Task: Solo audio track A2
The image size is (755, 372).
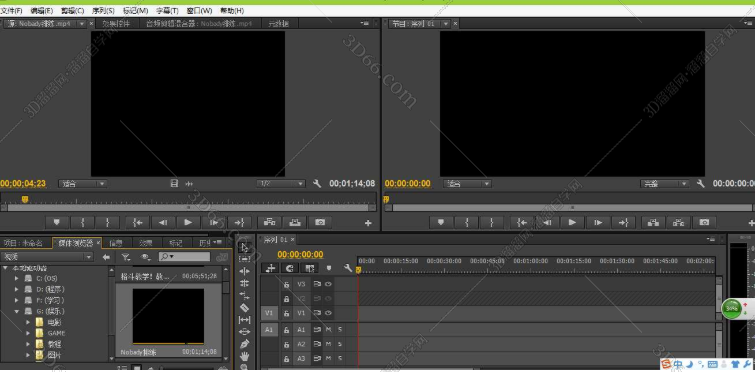Action: click(340, 344)
